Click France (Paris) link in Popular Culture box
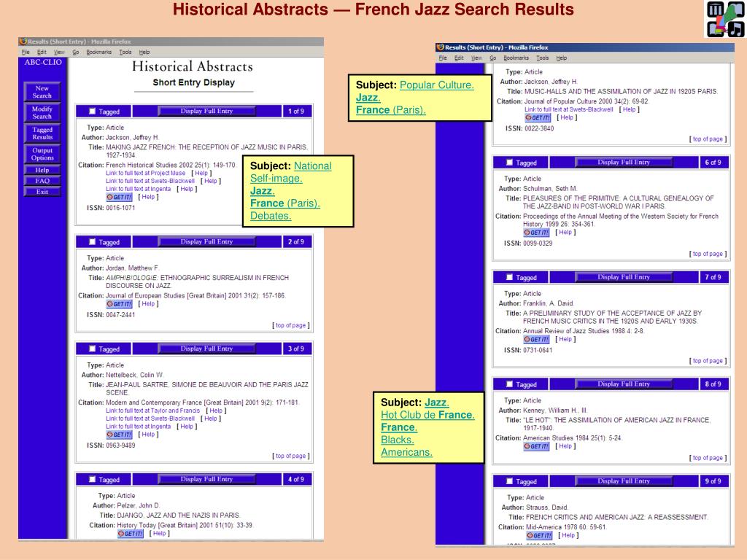This screenshot has width=747, height=560. coord(391,110)
